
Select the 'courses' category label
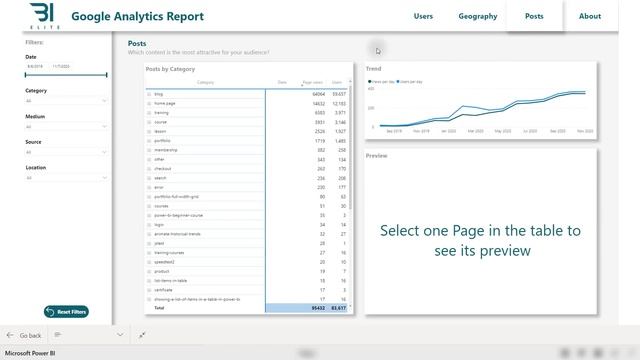click(161, 206)
